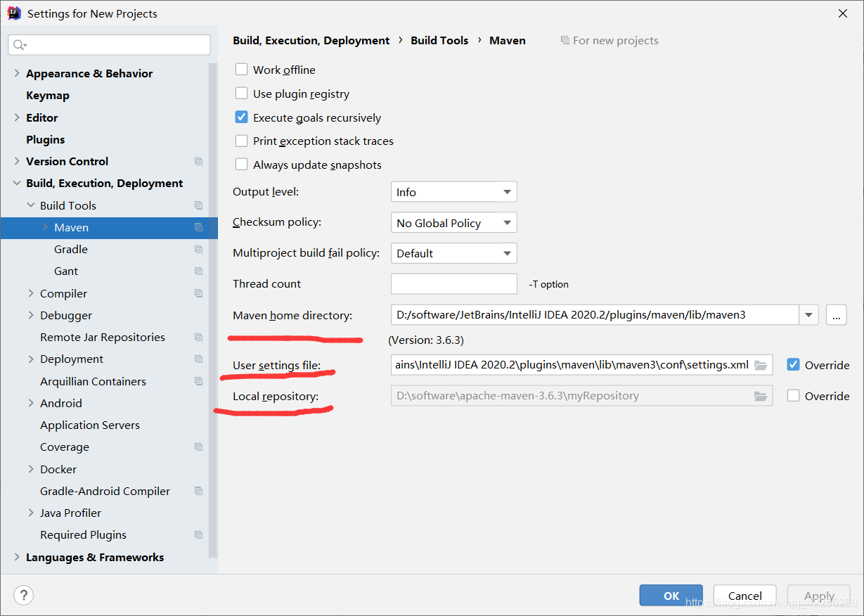Click the per-project icon next to Gradle-Android Compiler
This screenshot has height=616, width=864.
coord(198,491)
